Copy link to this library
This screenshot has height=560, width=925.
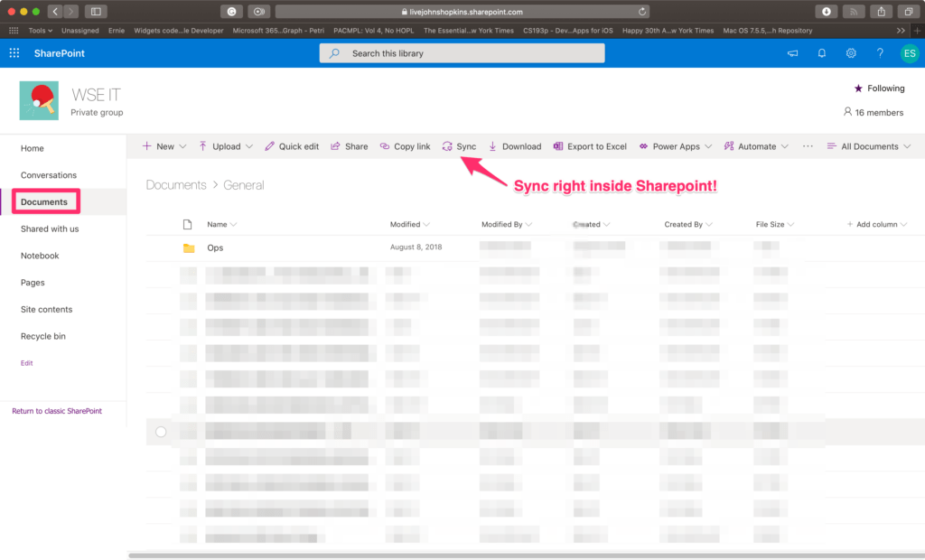[x=405, y=146]
